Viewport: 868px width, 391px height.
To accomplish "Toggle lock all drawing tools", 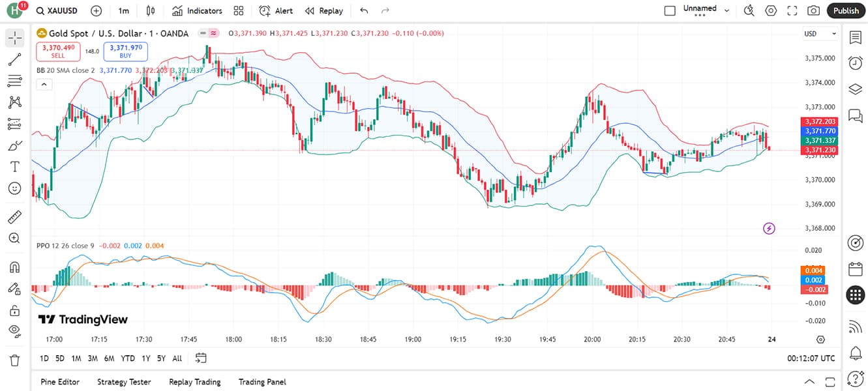I will (14, 310).
